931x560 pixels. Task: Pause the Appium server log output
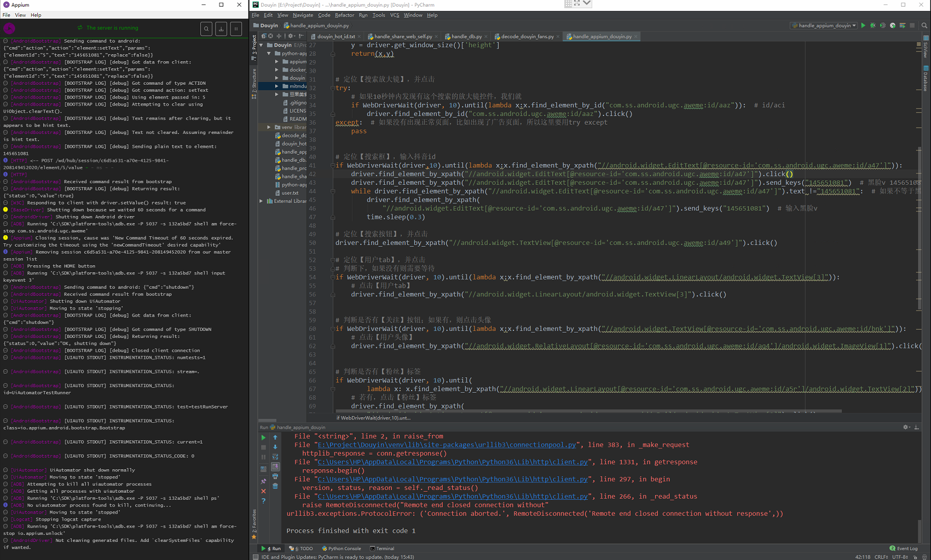pos(236,29)
